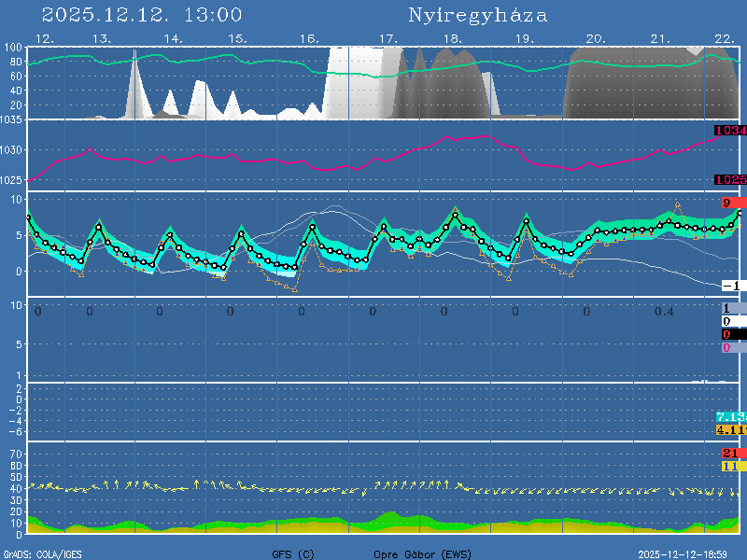Pick day 22. at the axis end

point(724,38)
